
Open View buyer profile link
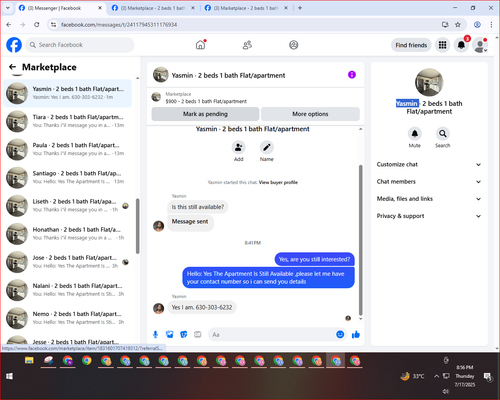click(x=278, y=182)
